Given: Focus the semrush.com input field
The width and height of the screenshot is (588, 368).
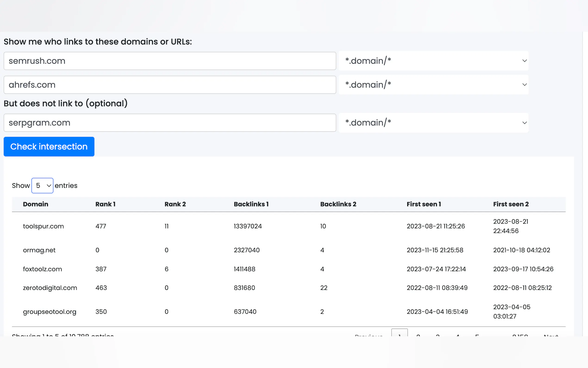Looking at the screenshot, I should click(x=170, y=61).
